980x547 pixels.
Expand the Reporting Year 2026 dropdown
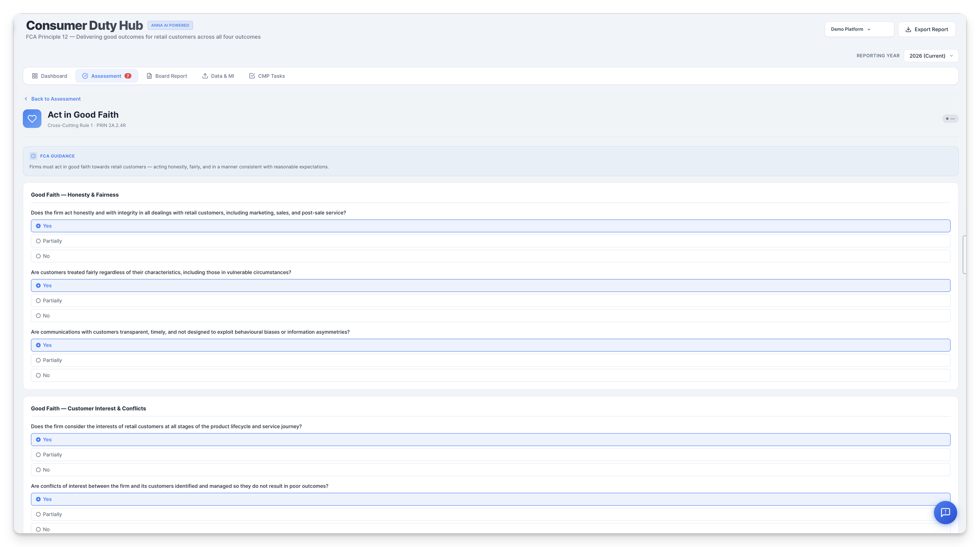tap(931, 56)
